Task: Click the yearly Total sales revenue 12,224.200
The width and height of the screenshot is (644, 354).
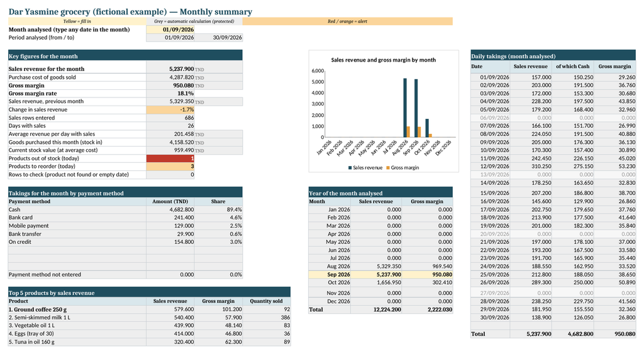Action: 376,309
